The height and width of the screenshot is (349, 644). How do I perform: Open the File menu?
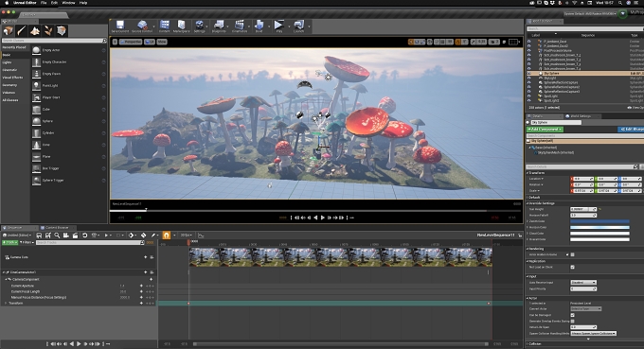click(44, 3)
